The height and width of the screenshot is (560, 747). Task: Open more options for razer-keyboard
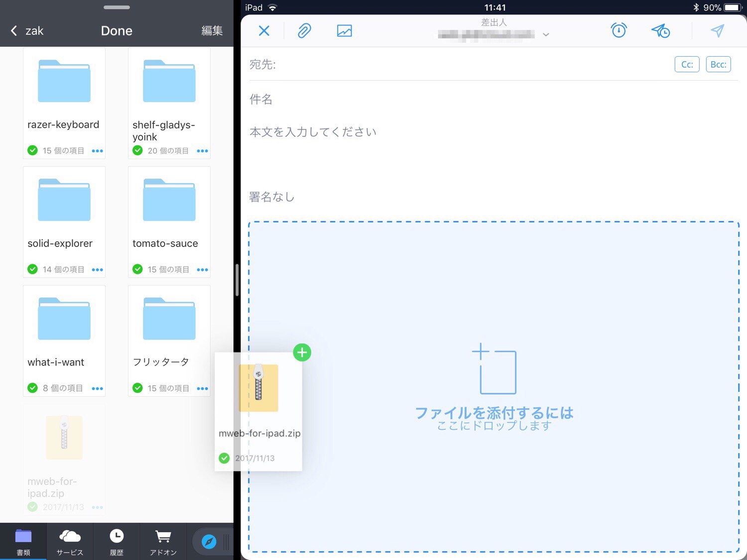coord(98,151)
